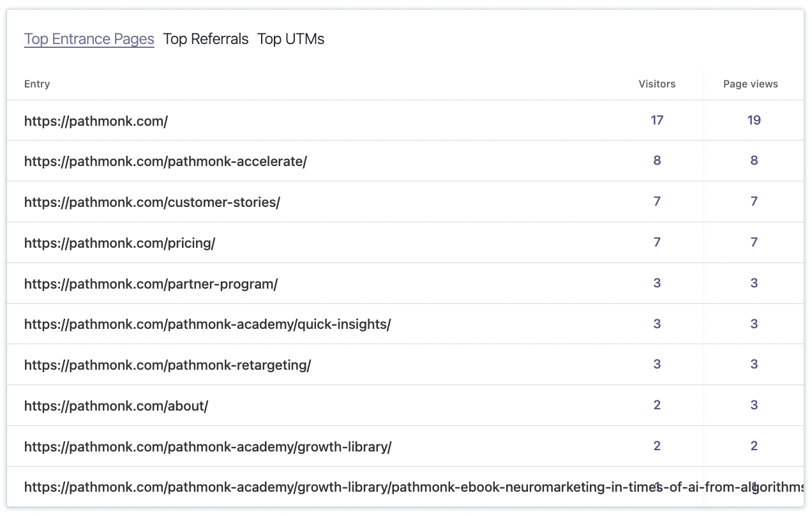Open the customer-stories entrance page link
Image resolution: width=812 pixels, height=516 pixels.
coord(152,202)
